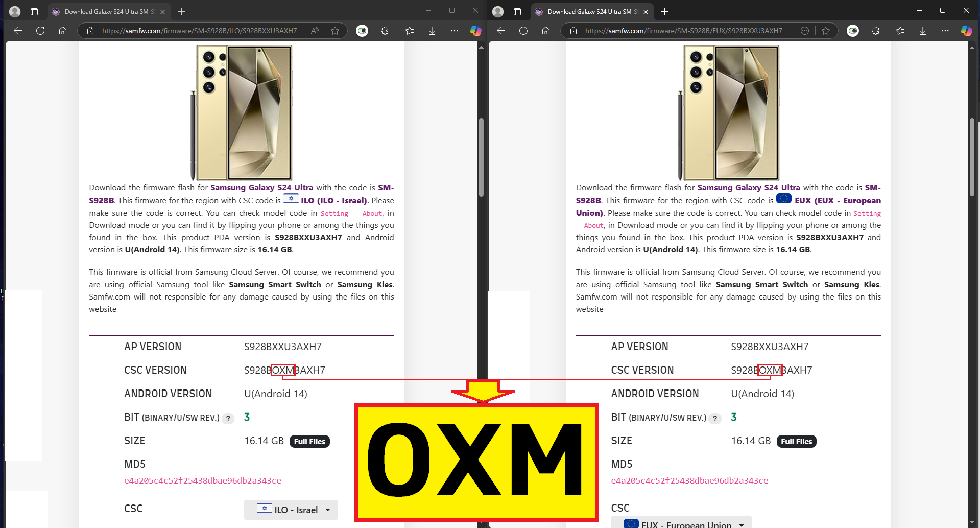Open profile icon in ILO window

pyautogui.click(x=15, y=11)
